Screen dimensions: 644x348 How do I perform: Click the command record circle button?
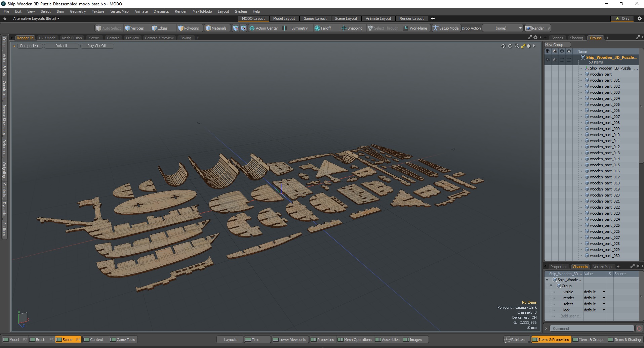tap(639, 329)
